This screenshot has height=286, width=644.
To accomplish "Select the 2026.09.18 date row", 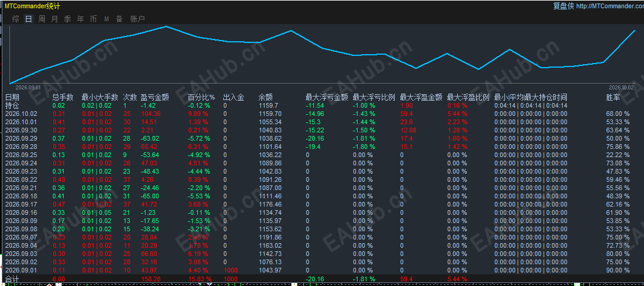I will 21,196.
